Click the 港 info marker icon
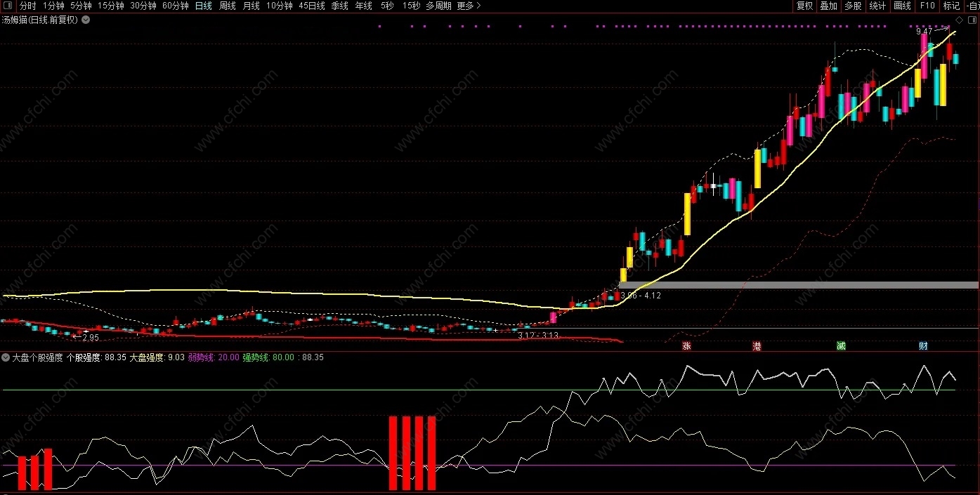This screenshot has width=980, height=495. click(757, 346)
